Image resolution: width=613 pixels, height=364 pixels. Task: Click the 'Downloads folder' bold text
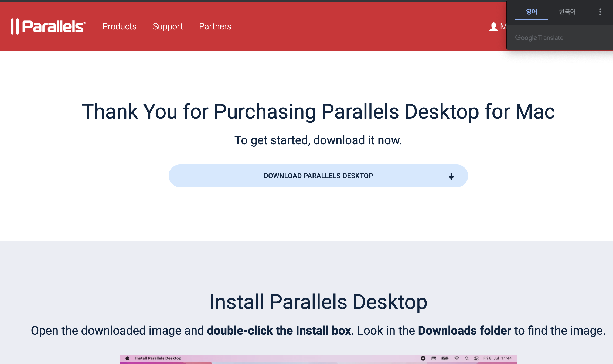[x=464, y=331]
